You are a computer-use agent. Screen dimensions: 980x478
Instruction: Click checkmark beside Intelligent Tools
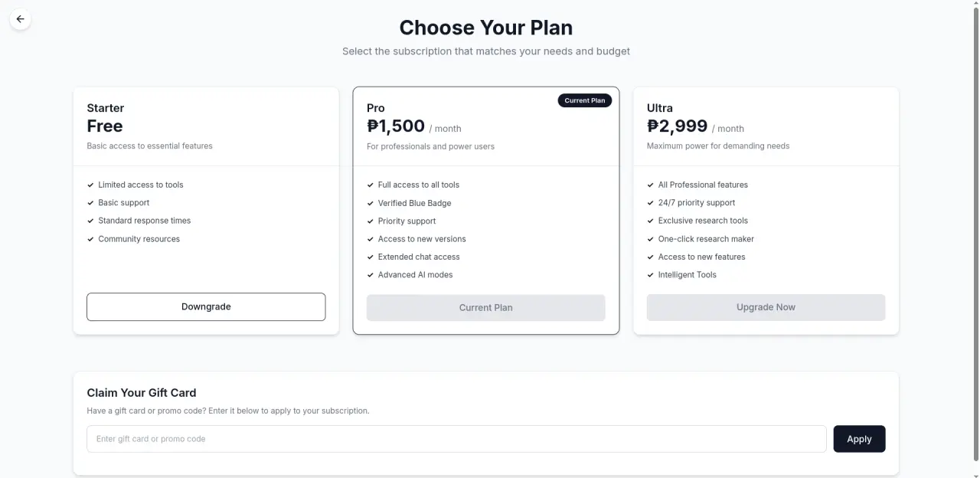[x=651, y=275]
